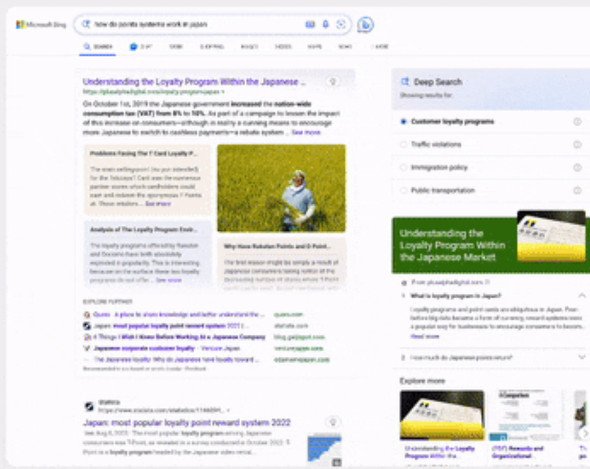Expand the second question about Japanese points
590x469 pixels.
(582, 357)
